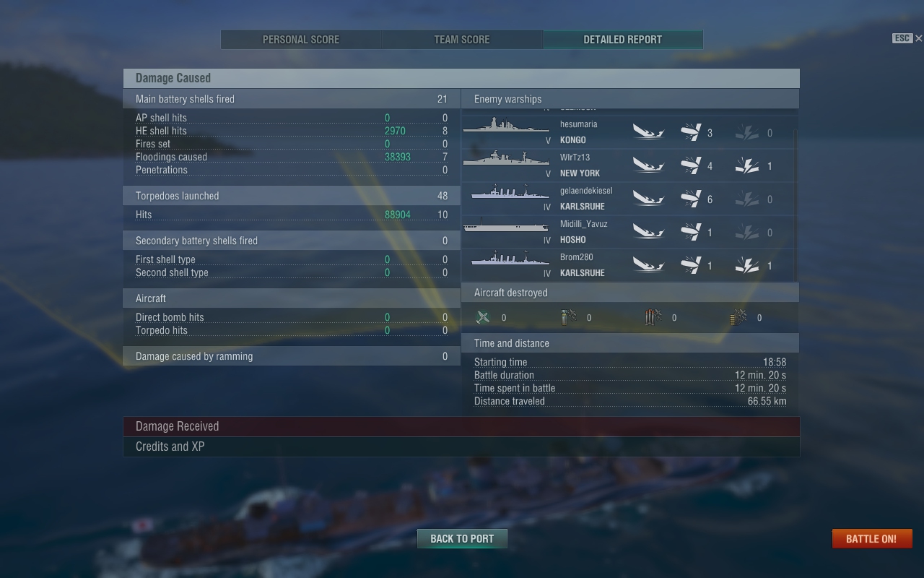Select the Detailed Report tab

(x=623, y=40)
